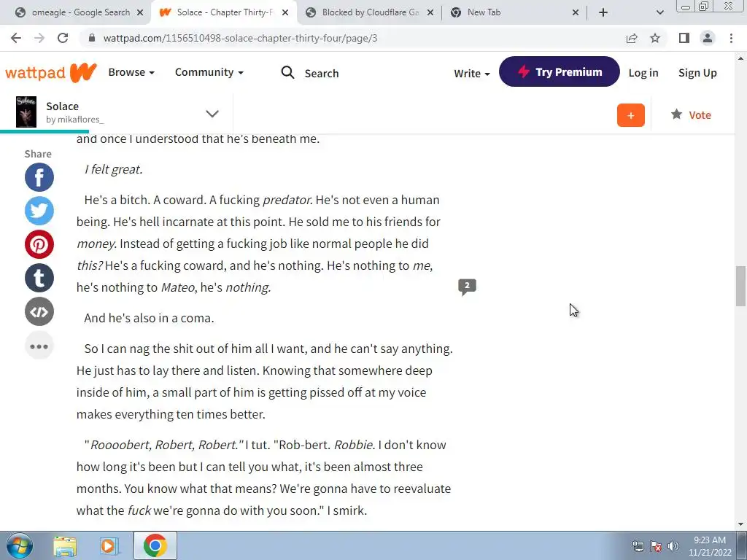Click the Try Premium button
The width and height of the screenshot is (747, 560).
click(560, 71)
